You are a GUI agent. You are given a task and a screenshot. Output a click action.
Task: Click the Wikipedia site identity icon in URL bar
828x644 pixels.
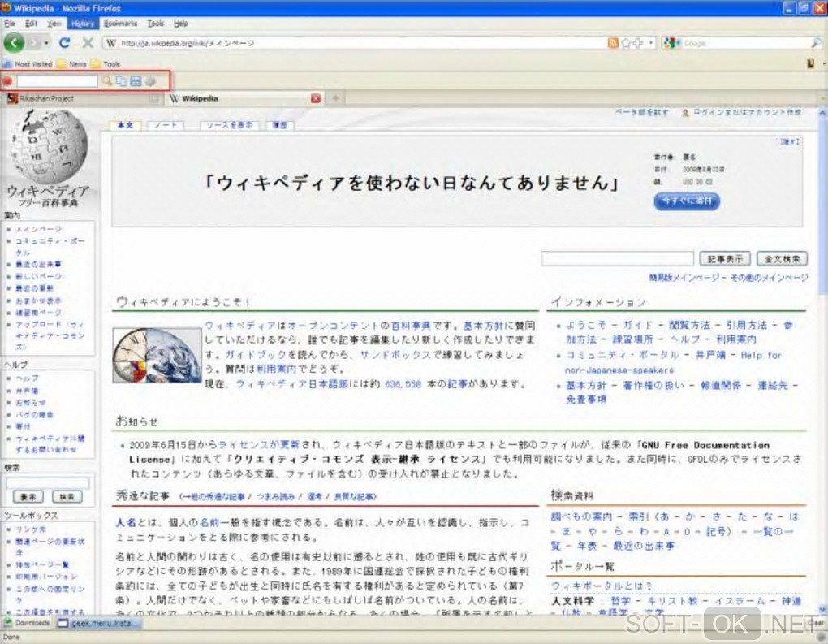(x=111, y=43)
